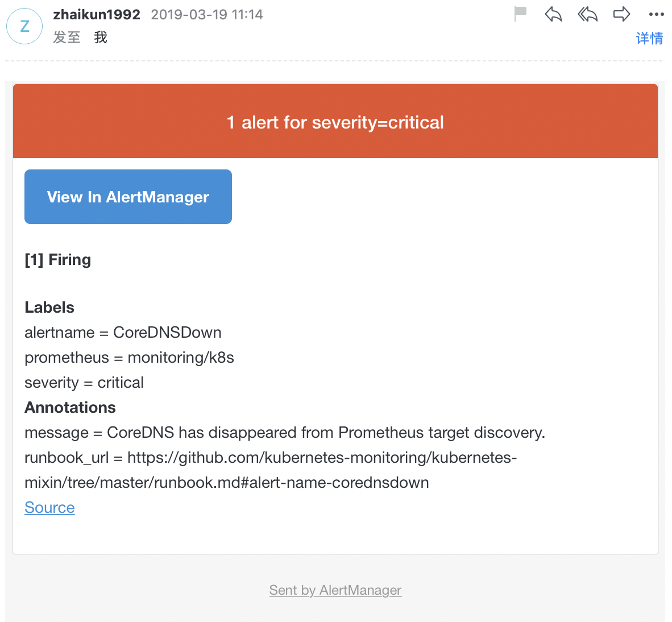
Task: Click the sender's Z avatar
Action: coord(24,26)
